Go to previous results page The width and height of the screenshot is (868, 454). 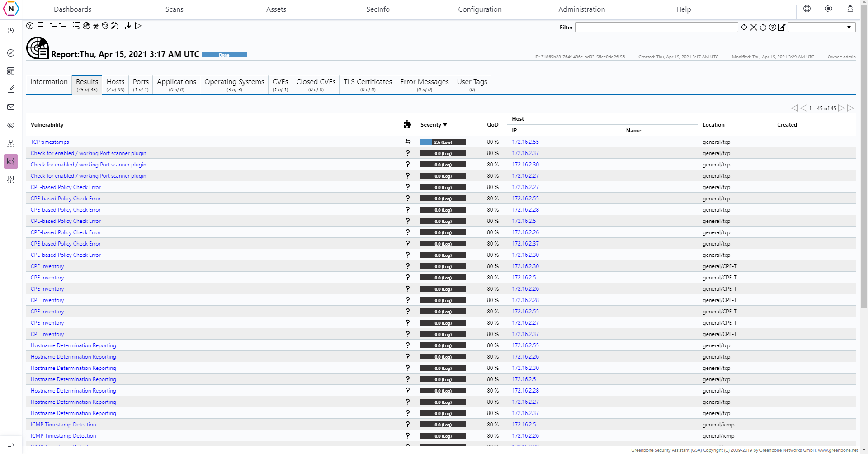(x=803, y=108)
